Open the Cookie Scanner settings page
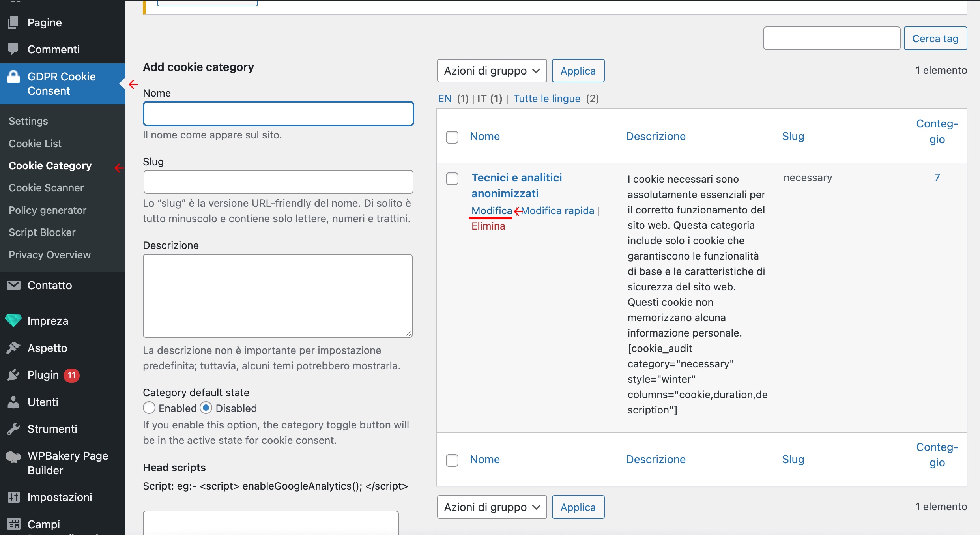The width and height of the screenshot is (980, 535). (x=47, y=188)
